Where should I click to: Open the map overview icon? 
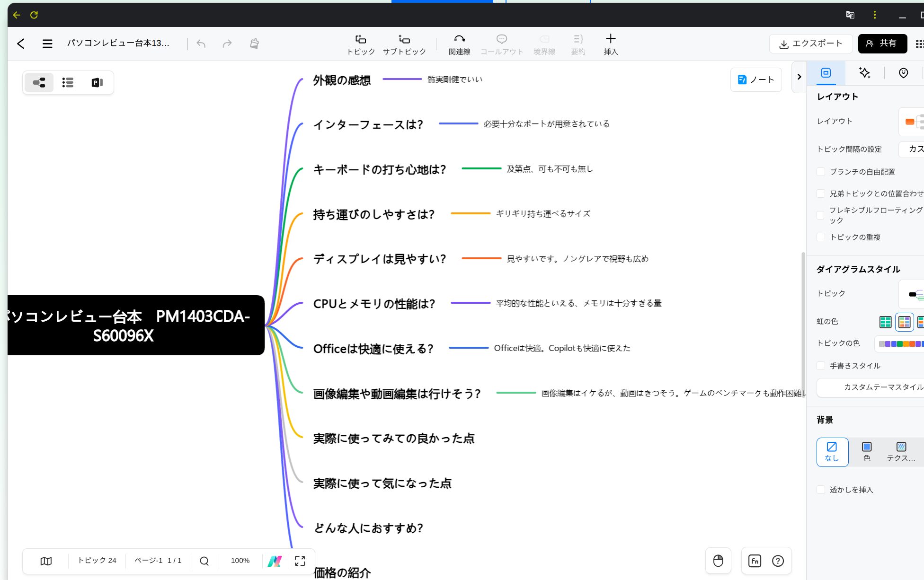(46, 561)
